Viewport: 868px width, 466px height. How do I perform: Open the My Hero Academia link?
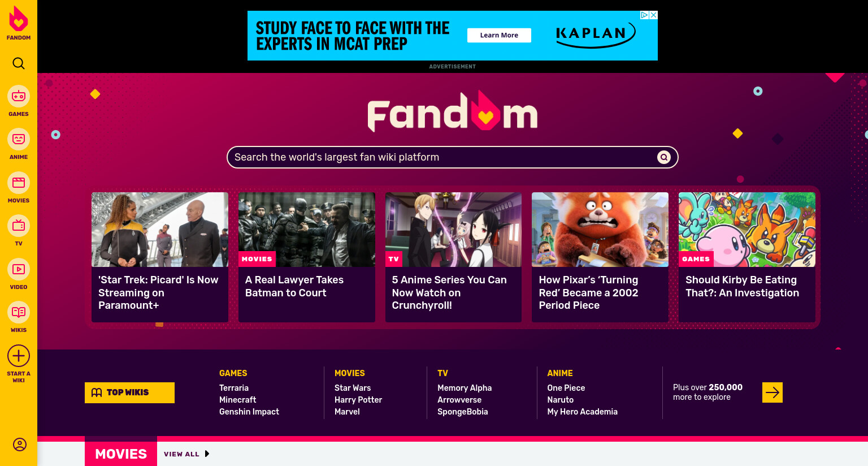tap(582, 412)
